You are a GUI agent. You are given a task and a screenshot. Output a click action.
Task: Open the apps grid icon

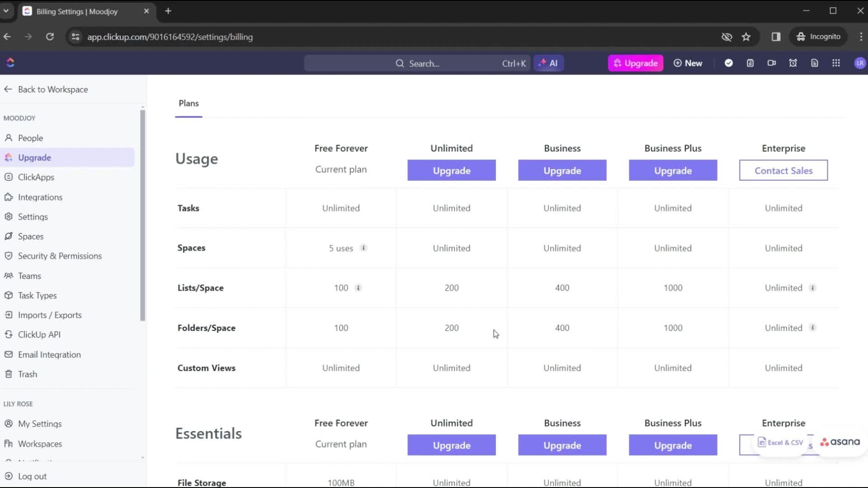(x=836, y=63)
